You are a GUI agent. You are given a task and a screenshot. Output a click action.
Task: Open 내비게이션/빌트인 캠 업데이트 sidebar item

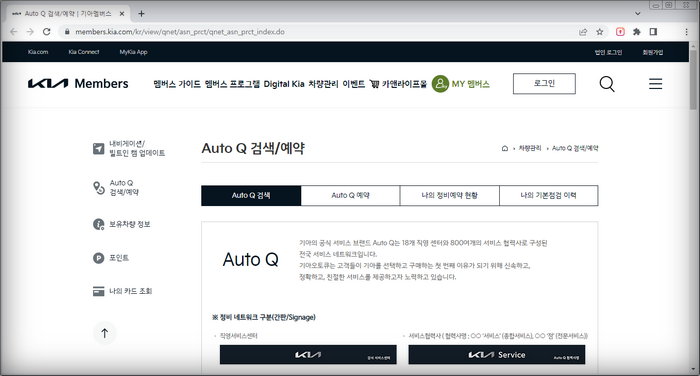click(137, 148)
